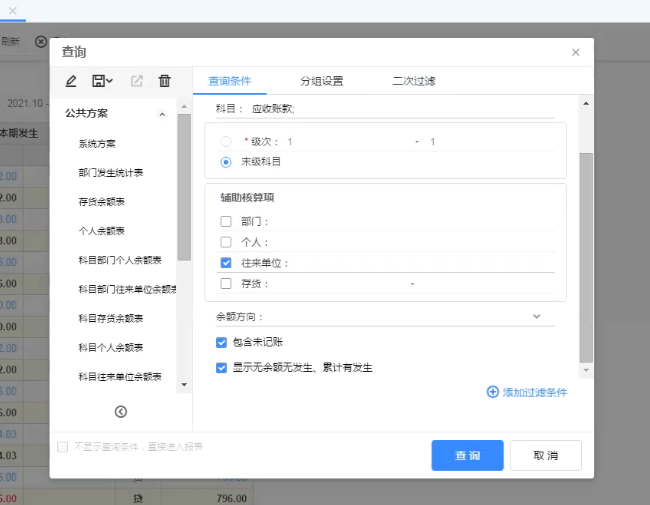Select 科目部门往来单位余额表 scheme

pos(127,289)
